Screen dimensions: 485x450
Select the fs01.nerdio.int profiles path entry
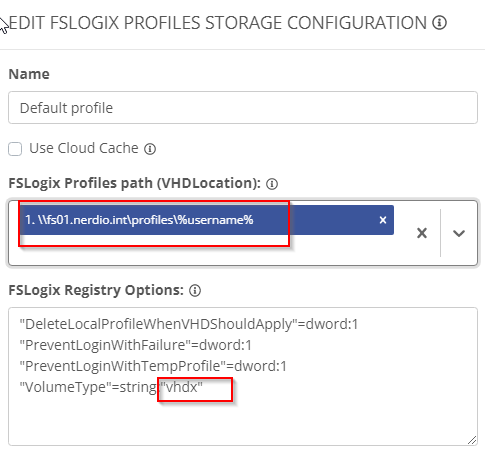(139, 220)
